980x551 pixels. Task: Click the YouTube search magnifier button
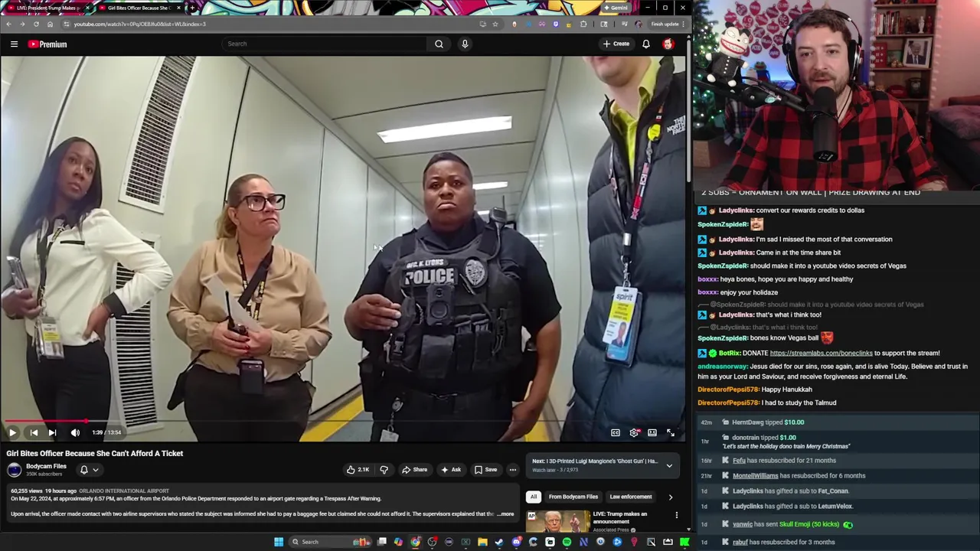tap(439, 44)
